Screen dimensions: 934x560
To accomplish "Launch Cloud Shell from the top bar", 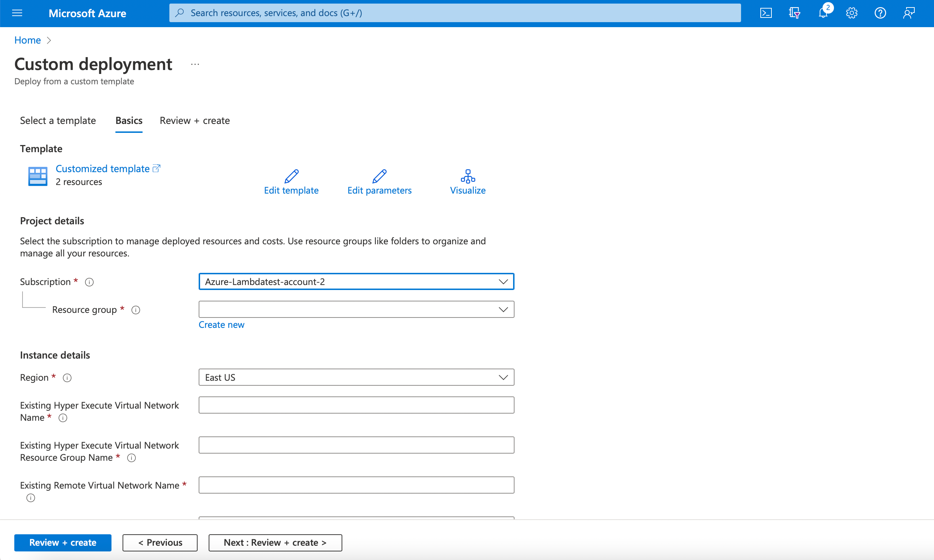I will click(766, 13).
